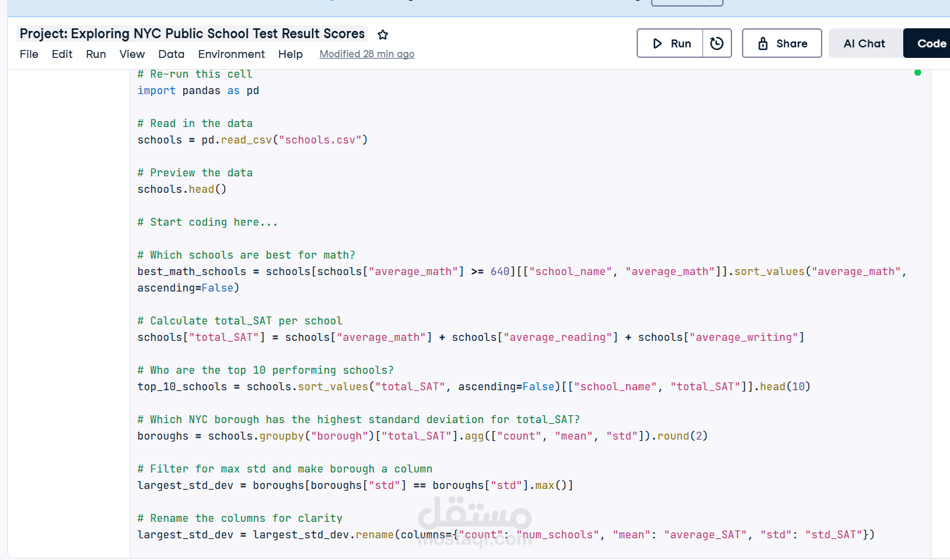Click the comment '# Filter for max std'
Image resolution: width=950 pixels, height=560 pixels.
click(284, 469)
